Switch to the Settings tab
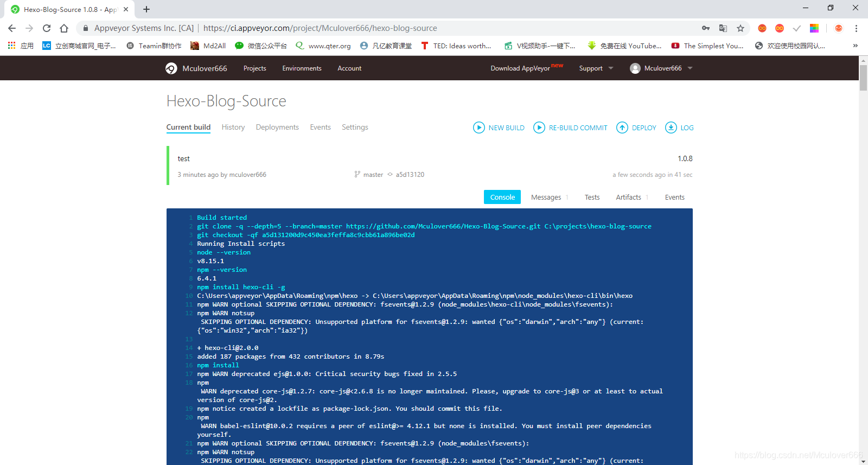 click(x=355, y=127)
